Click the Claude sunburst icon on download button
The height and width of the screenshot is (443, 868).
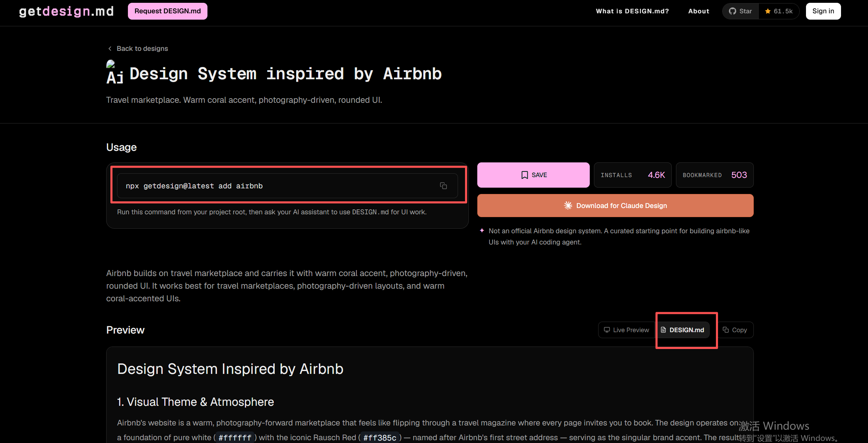(x=568, y=206)
